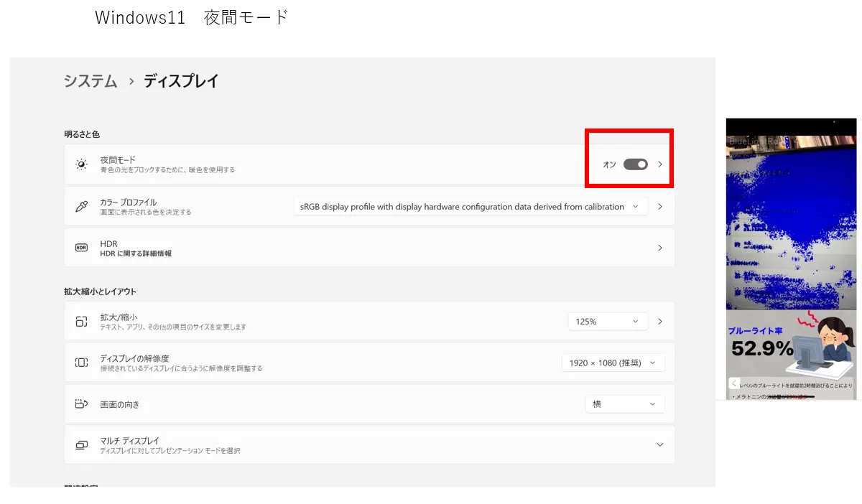Click the color profile brush icon

81,206
